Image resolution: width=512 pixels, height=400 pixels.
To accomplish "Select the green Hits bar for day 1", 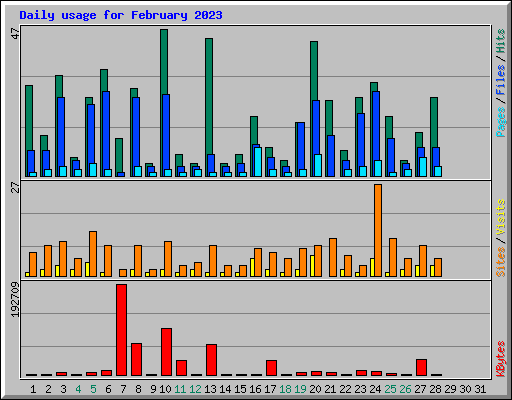I will point(29,118).
